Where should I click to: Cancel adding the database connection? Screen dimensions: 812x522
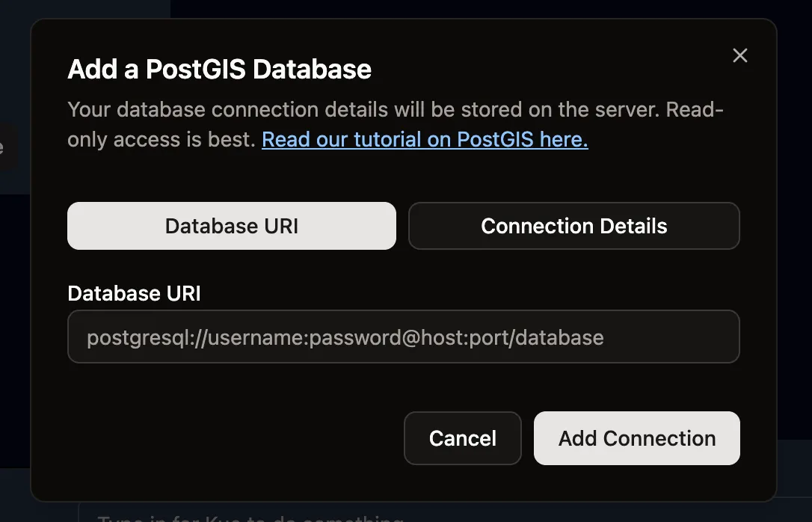(x=462, y=438)
